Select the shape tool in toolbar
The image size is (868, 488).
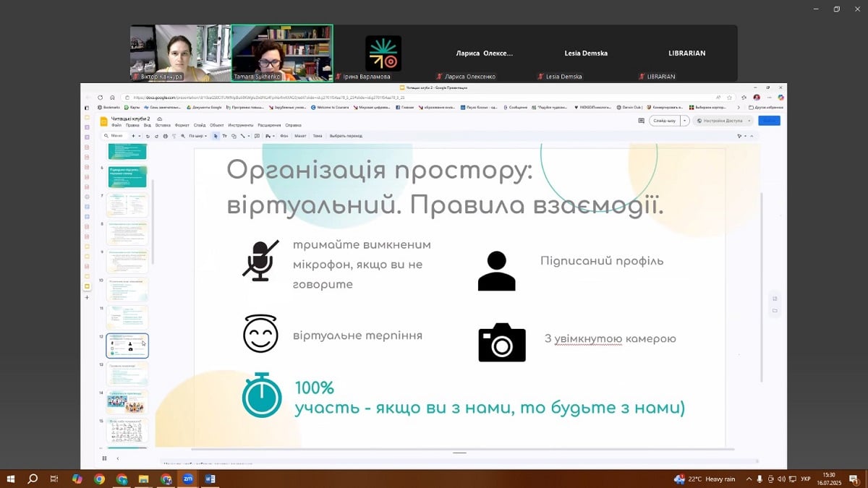pos(234,136)
